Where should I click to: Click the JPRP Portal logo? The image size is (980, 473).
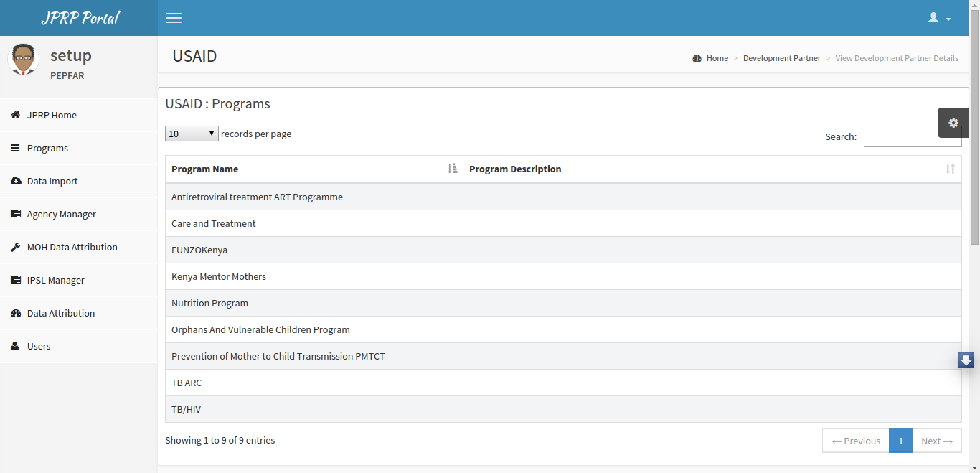pyautogui.click(x=80, y=18)
